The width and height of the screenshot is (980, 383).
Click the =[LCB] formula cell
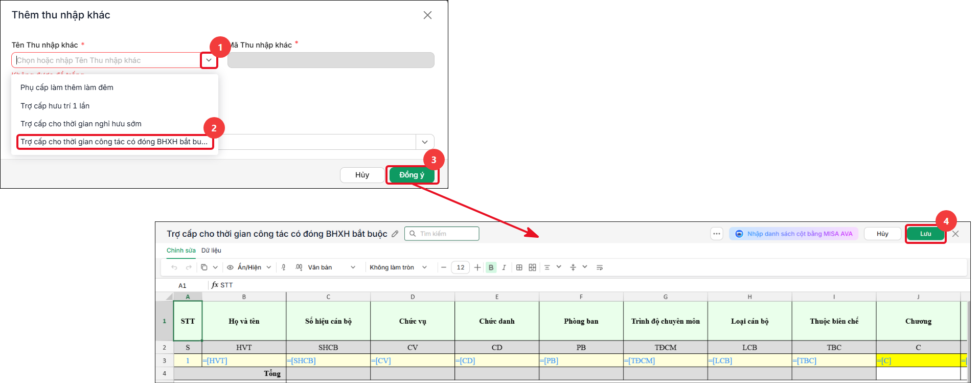click(x=749, y=361)
